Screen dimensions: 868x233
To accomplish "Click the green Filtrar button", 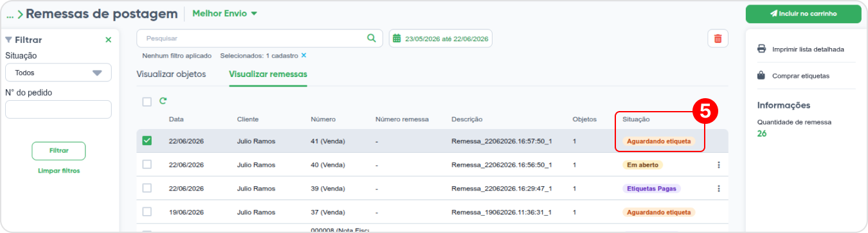I will 59,151.
